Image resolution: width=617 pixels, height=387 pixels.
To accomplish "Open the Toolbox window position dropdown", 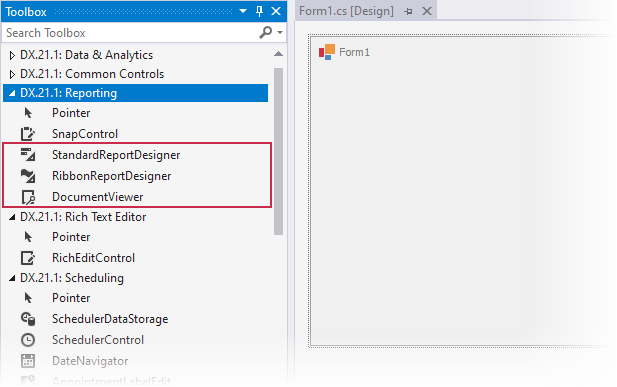I will pyautogui.click(x=243, y=11).
